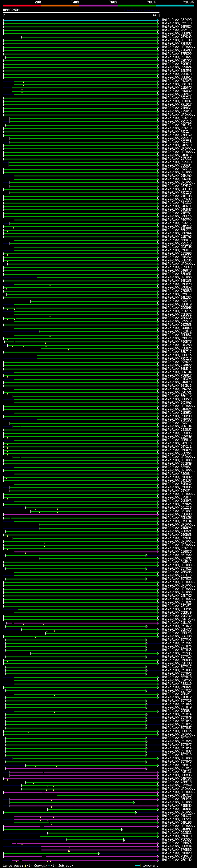The width and height of the screenshot is (197, 868).
Task: Select the UniRef100_B5TV00 label
Action: pyautogui.click(x=177, y=555)
